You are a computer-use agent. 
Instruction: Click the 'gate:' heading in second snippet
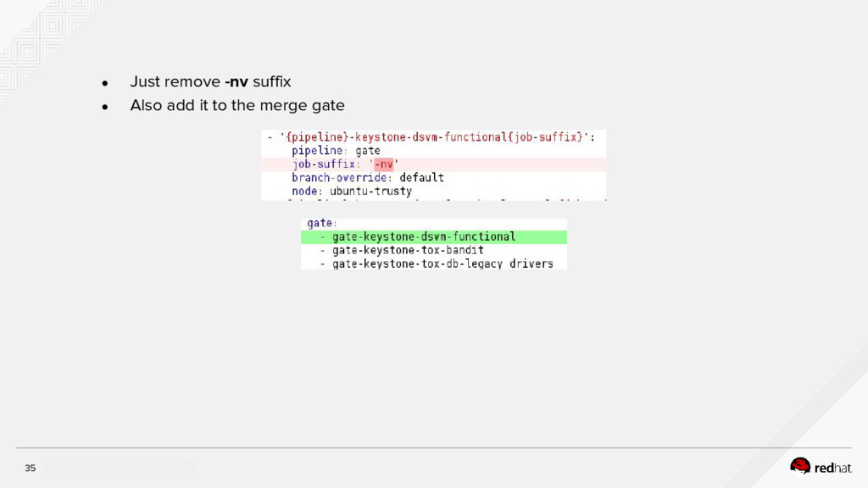click(321, 224)
